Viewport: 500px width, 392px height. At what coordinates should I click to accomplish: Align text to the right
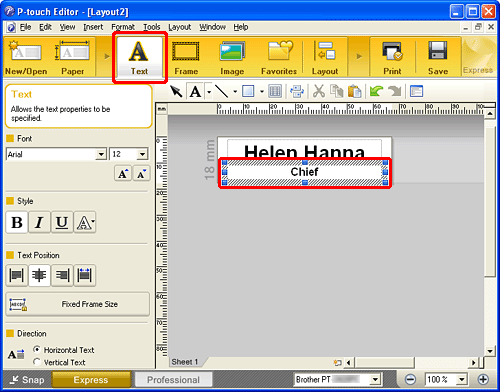pos(62,275)
